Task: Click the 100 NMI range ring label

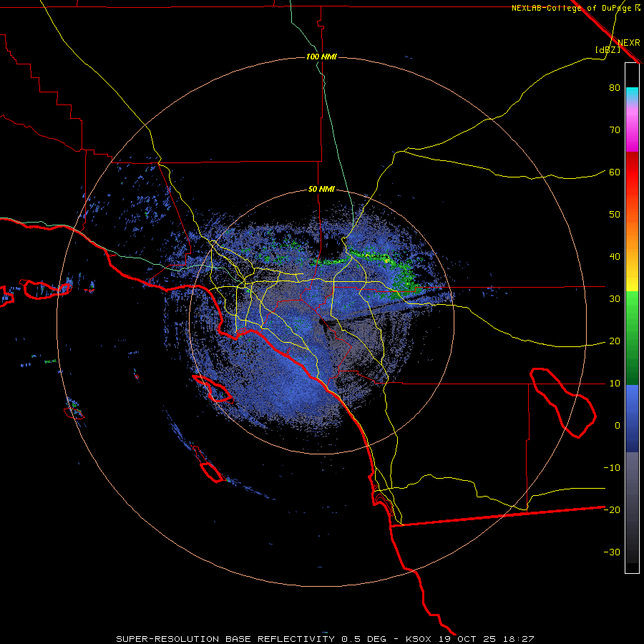Action: (x=321, y=57)
